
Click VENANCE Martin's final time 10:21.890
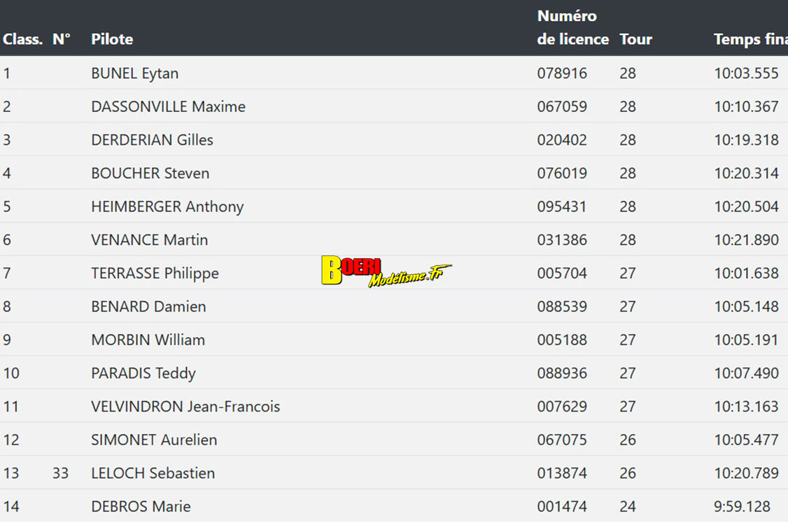(x=746, y=240)
